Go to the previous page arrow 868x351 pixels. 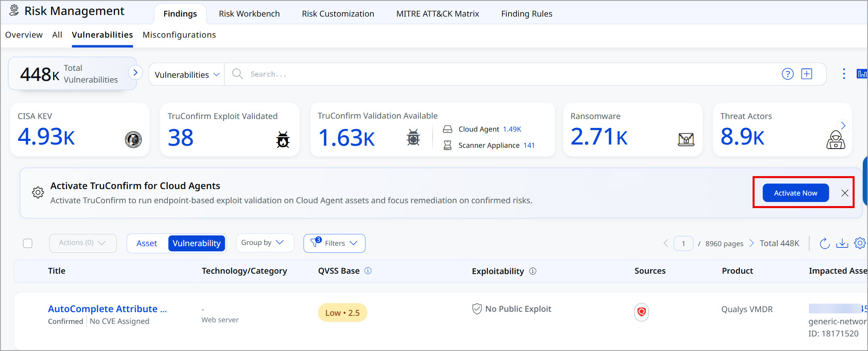coord(665,243)
